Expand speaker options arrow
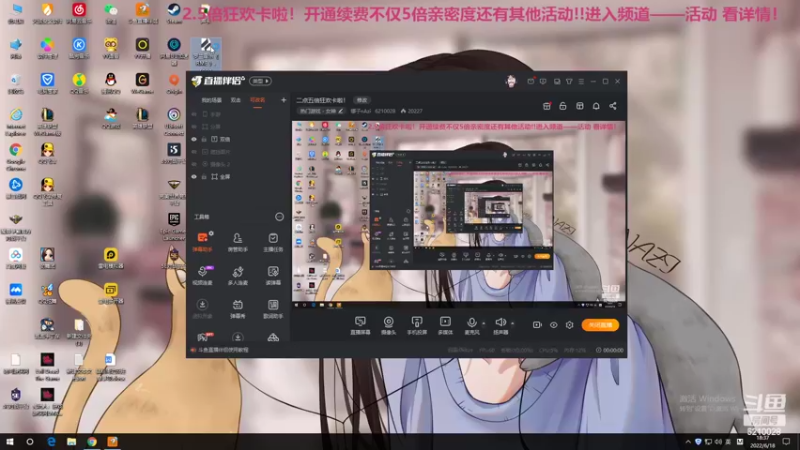Viewport: 800px width, 450px height. (x=512, y=323)
